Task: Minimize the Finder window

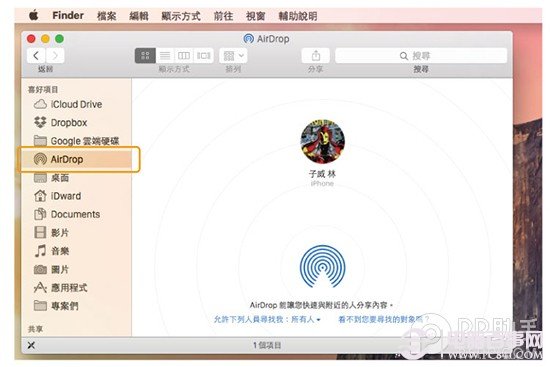Action: [45, 39]
